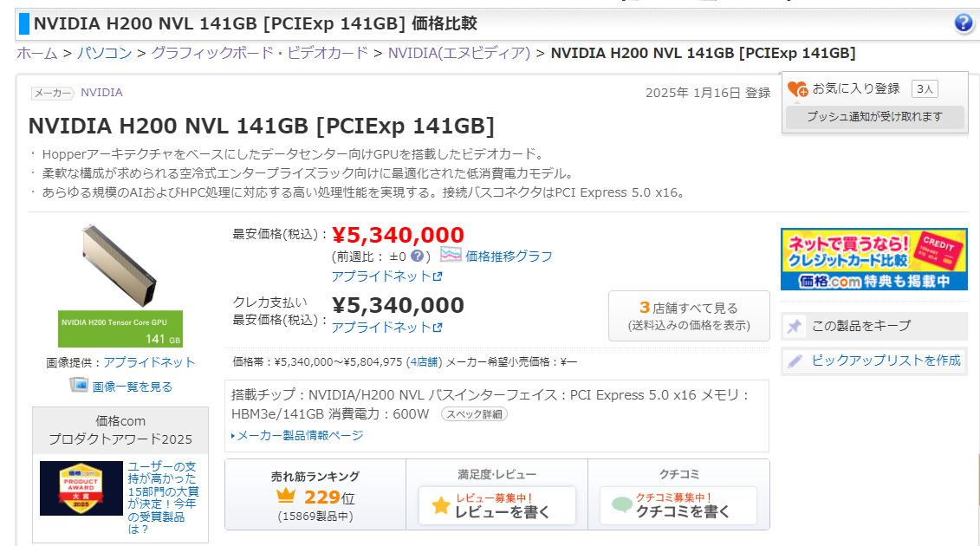980x546 pixels.
Task: Expand the メーカー製品情報ページ link arrow
Action: point(234,436)
